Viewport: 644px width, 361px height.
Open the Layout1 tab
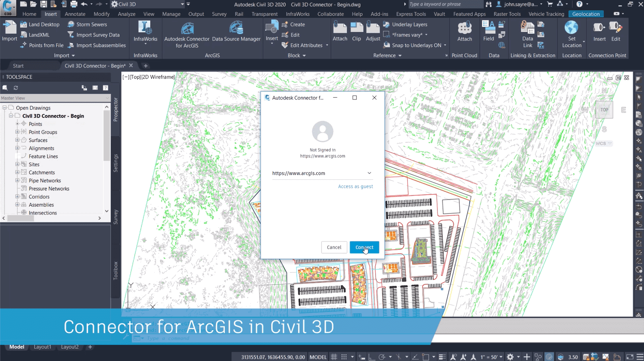(42, 347)
